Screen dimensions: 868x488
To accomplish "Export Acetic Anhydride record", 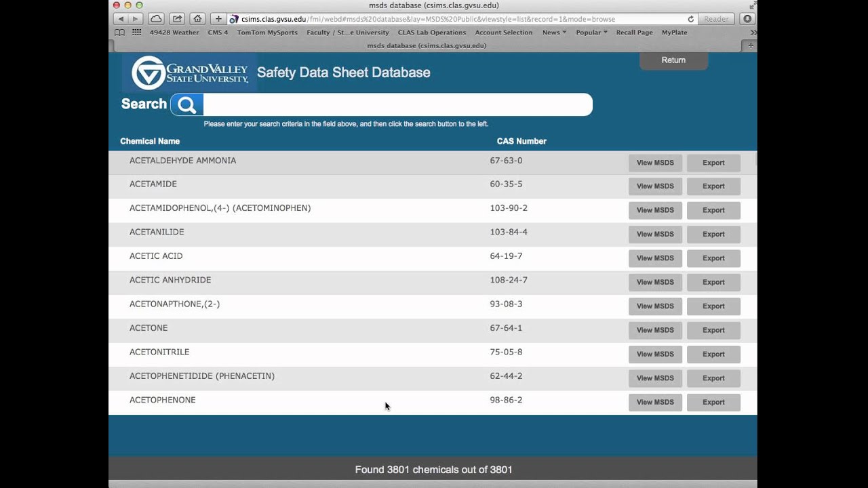I will point(713,282).
